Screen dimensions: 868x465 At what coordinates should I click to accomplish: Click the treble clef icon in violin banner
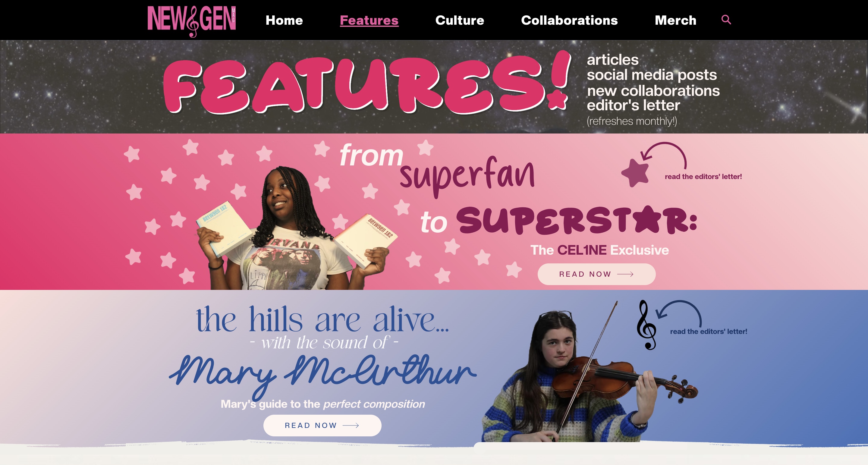click(646, 325)
